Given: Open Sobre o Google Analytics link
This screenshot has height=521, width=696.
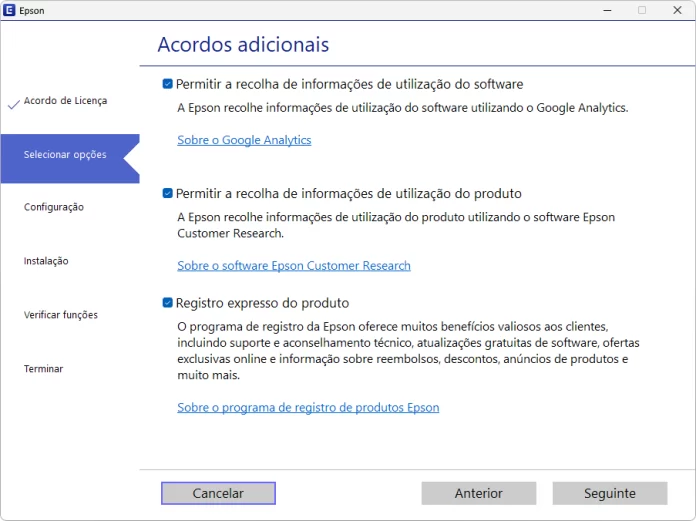Looking at the screenshot, I should 244,140.
